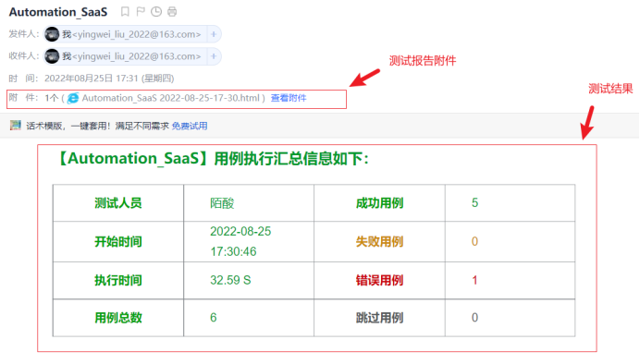Open attachment Automation_SaaS 2022-08-25-17-30.html
Viewport: 640px width, 364px height.
pos(170,98)
